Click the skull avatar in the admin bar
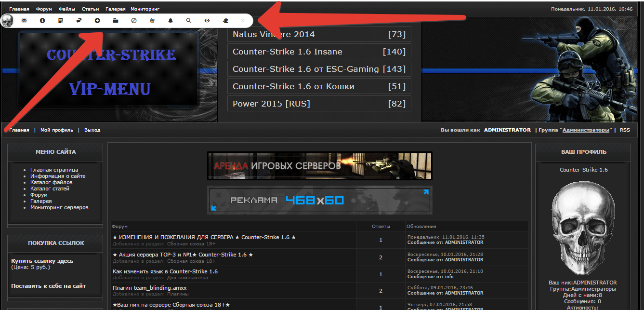The width and height of the screenshot is (644, 310). (7, 21)
